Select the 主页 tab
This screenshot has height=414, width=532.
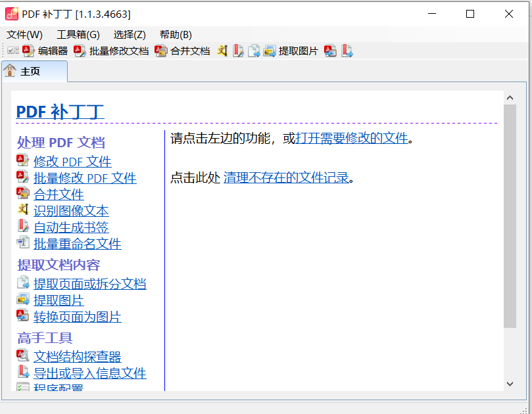pyautogui.click(x=35, y=72)
